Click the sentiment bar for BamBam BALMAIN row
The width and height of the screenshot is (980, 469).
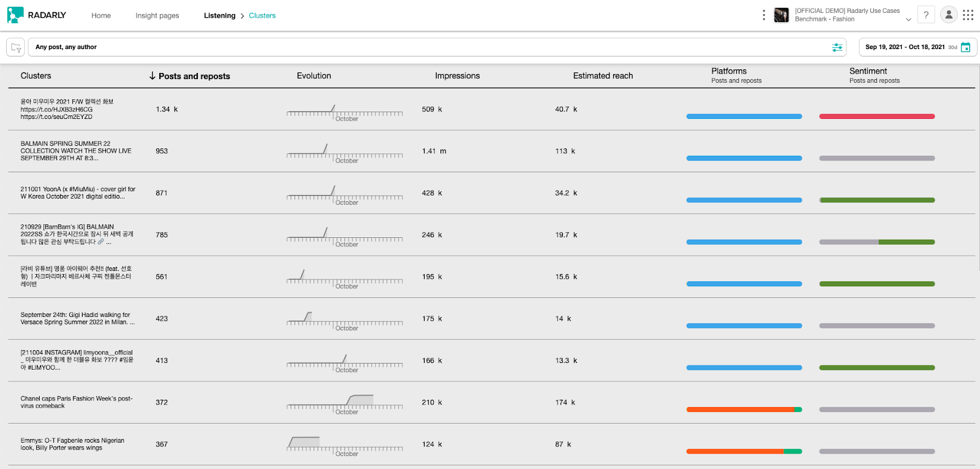(x=877, y=242)
